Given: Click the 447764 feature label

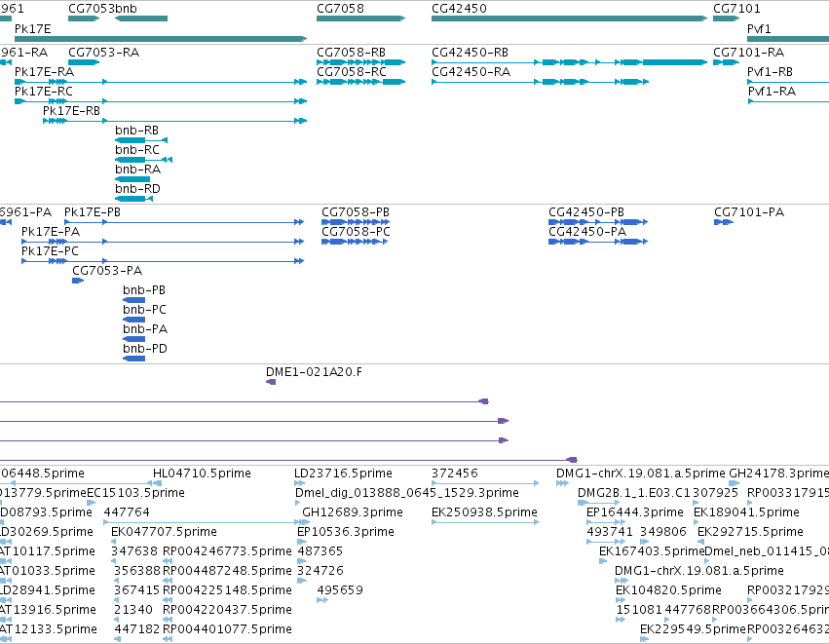Looking at the screenshot, I should tap(127, 512).
